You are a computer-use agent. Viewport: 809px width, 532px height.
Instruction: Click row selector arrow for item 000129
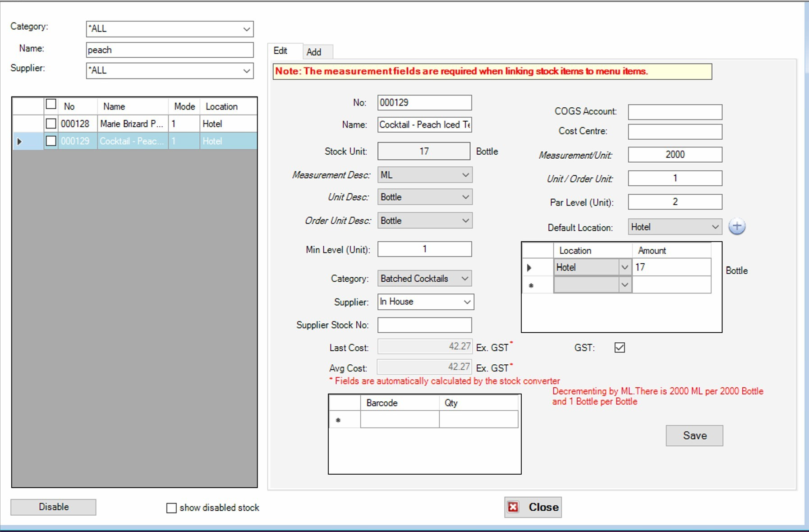19,142
